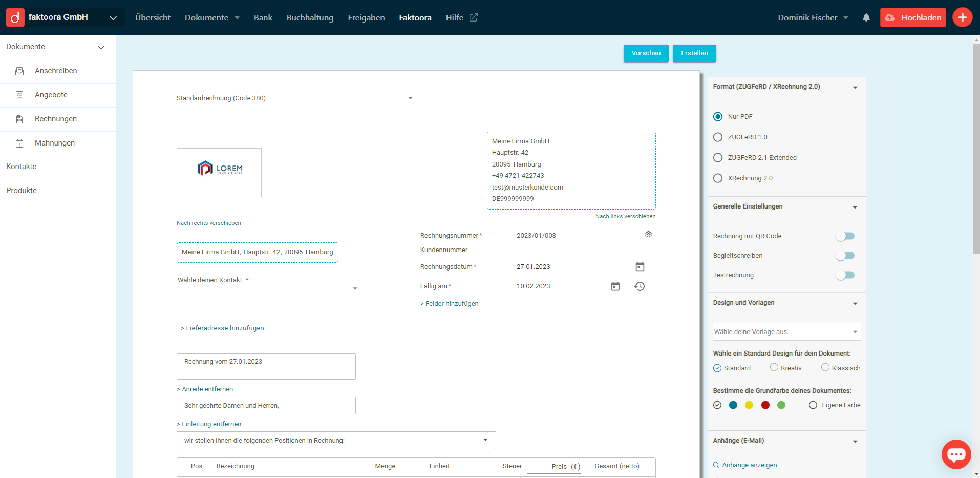Click the notification bell icon
The image size is (980, 478).
pos(866,17)
